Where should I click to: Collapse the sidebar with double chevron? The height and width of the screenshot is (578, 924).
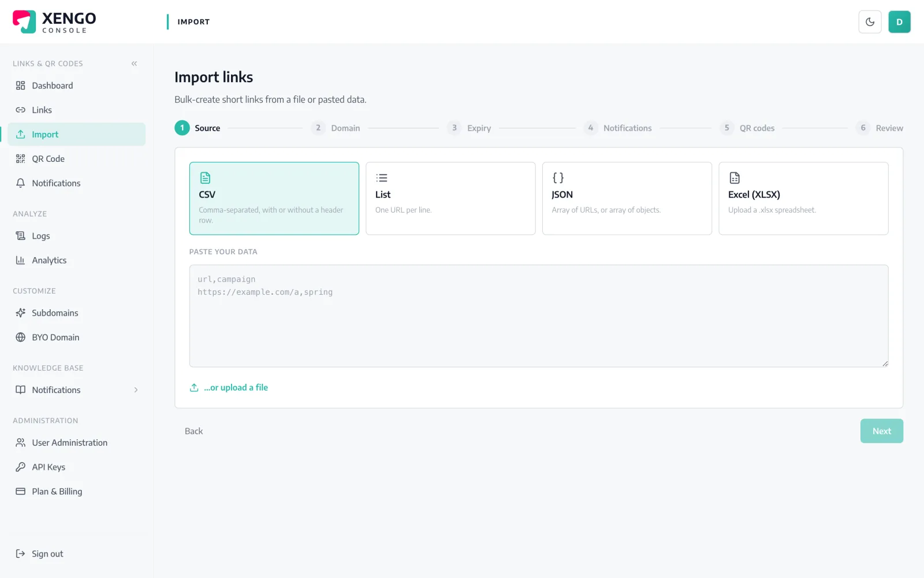click(134, 64)
